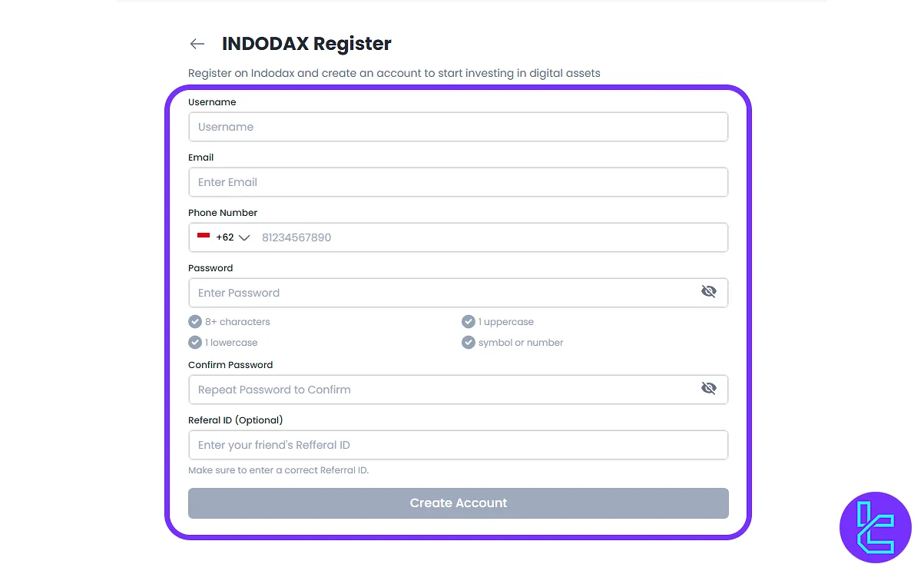Click the back arrow beside INDODAX Register

197,44
